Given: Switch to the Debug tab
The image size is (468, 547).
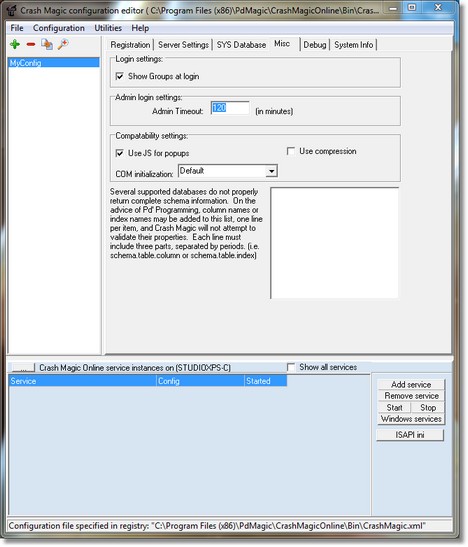Looking at the screenshot, I should [315, 45].
